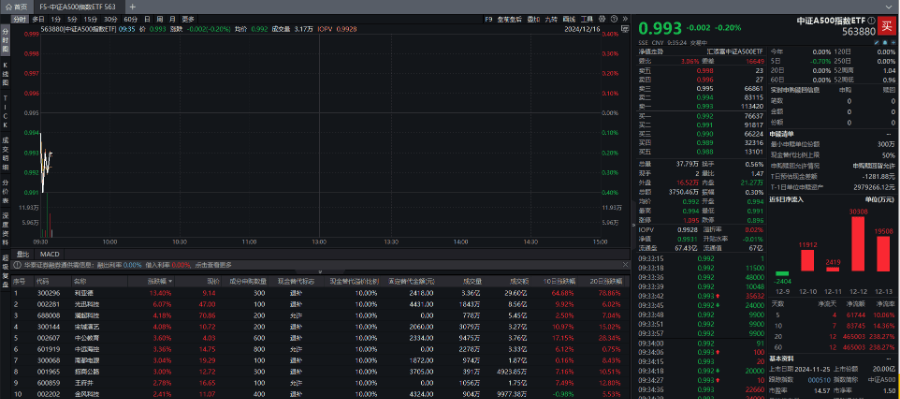Open the help question mark icon
The height and width of the screenshot is (399, 900).
point(615,19)
